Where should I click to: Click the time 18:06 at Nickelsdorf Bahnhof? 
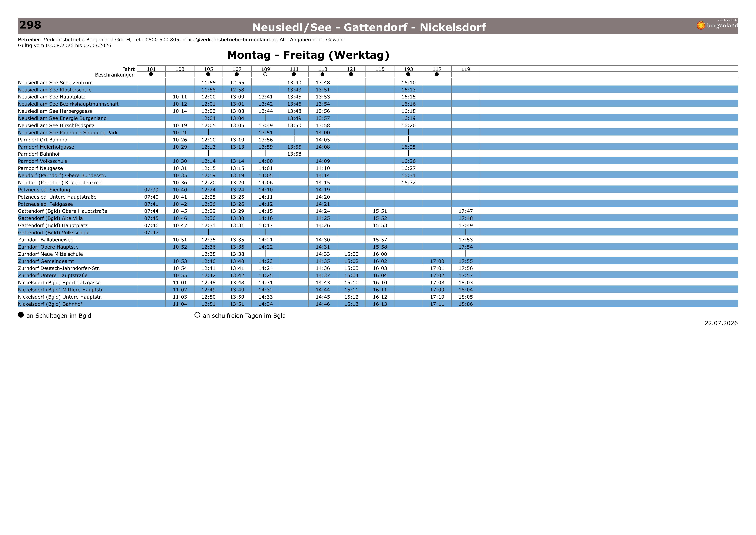(466, 304)
